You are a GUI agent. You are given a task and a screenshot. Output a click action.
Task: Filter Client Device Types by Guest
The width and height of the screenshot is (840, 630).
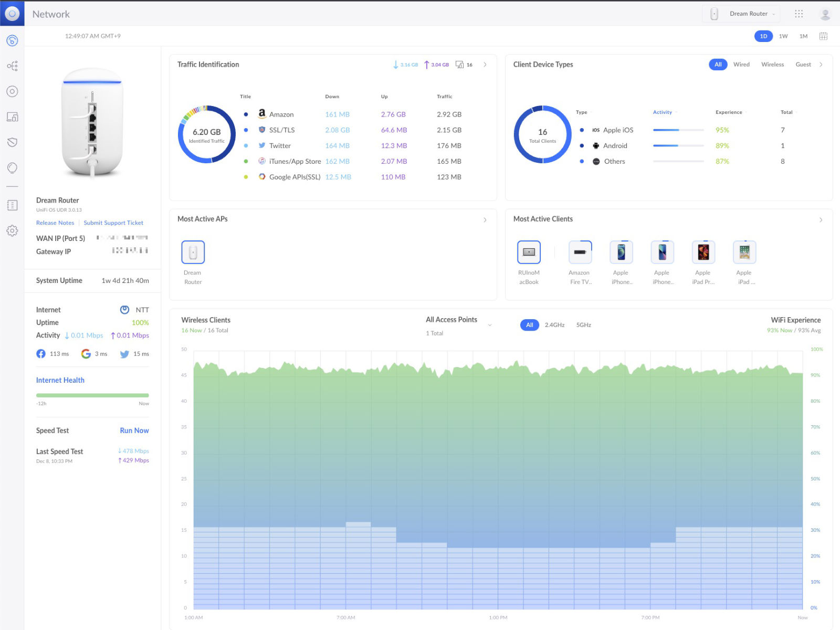(x=803, y=65)
